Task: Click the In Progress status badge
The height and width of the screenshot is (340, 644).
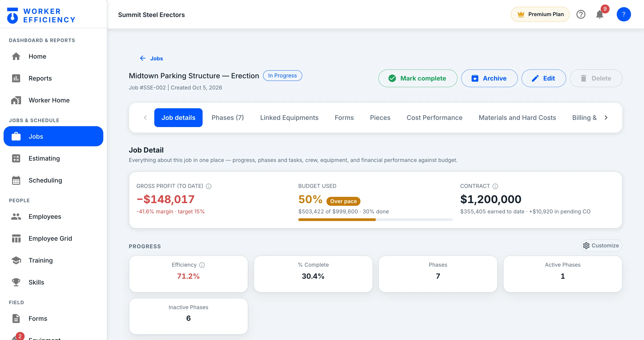Action: point(282,76)
